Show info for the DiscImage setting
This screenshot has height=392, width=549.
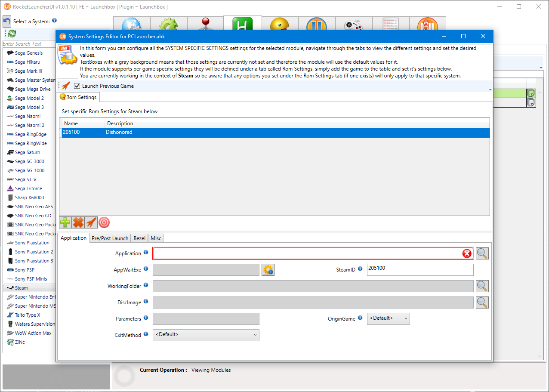pos(146,302)
